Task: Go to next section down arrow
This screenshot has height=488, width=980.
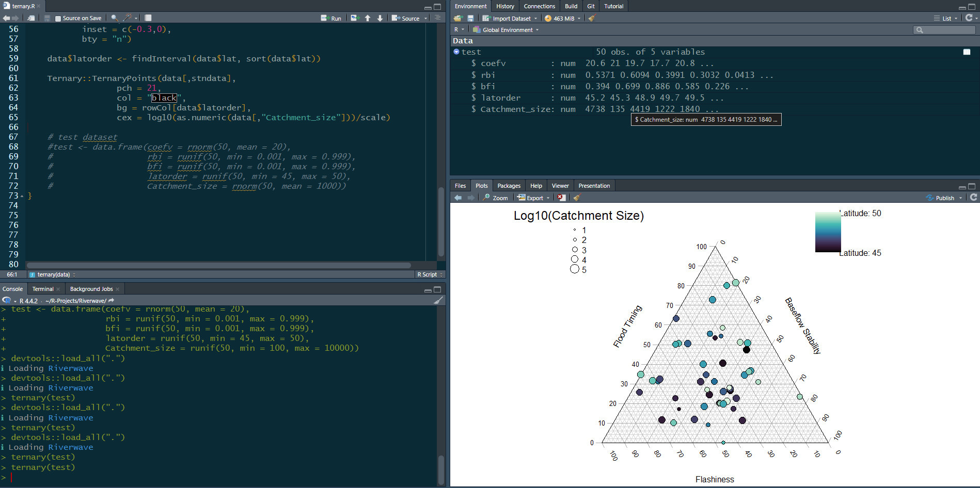Action: [380, 18]
